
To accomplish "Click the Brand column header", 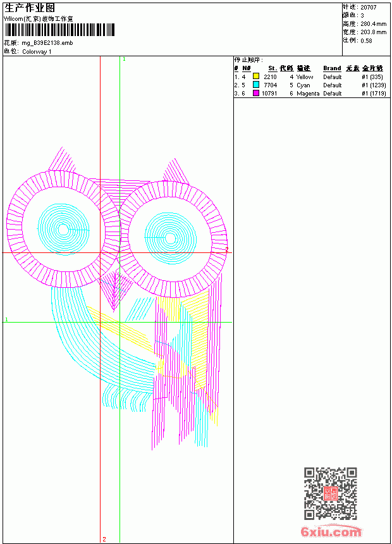I will pyautogui.click(x=332, y=68).
